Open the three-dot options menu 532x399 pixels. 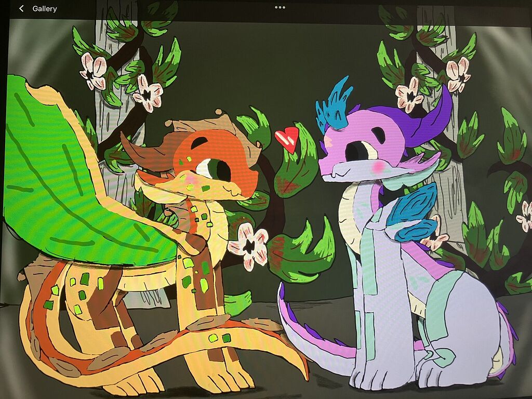[x=280, y=7]
